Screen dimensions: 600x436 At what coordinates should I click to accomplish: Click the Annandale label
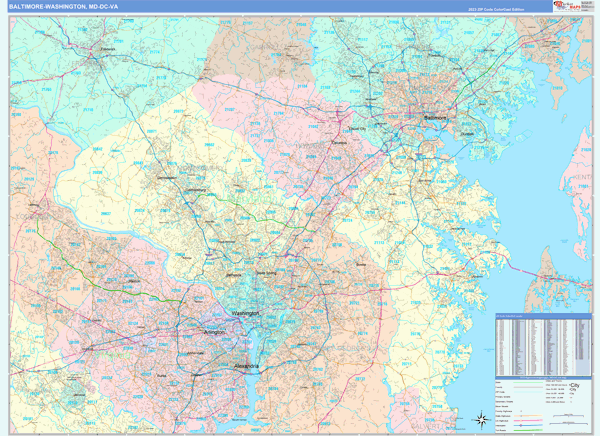(196, 353)
